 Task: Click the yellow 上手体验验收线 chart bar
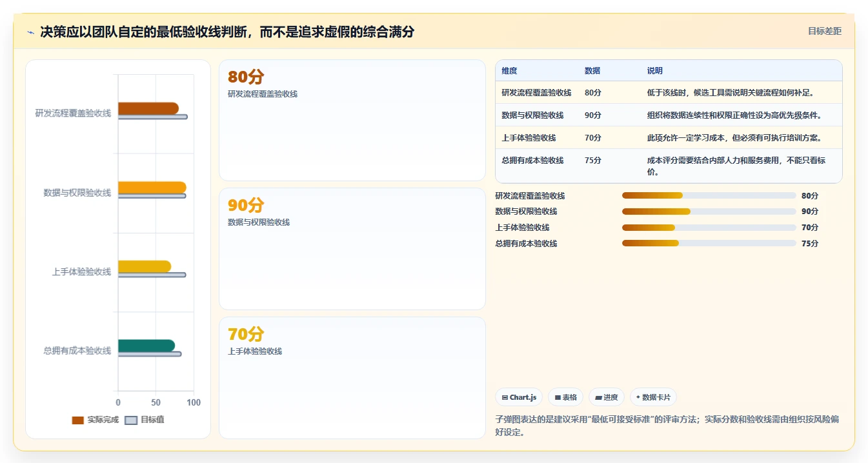(145, 266)
